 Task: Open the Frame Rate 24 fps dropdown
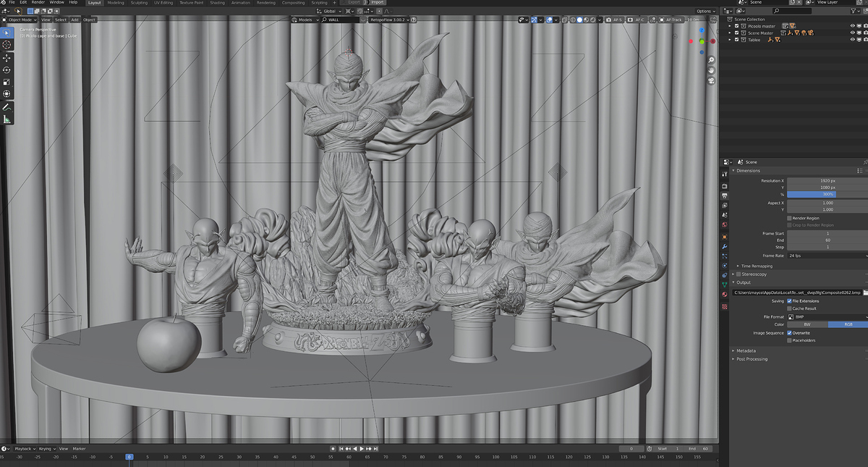point(827,256)
